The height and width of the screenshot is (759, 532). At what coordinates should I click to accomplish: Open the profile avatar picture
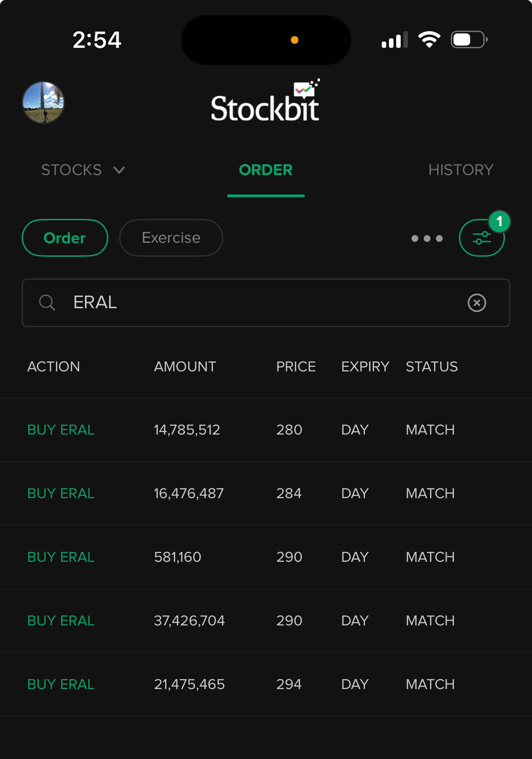(43, 102)
